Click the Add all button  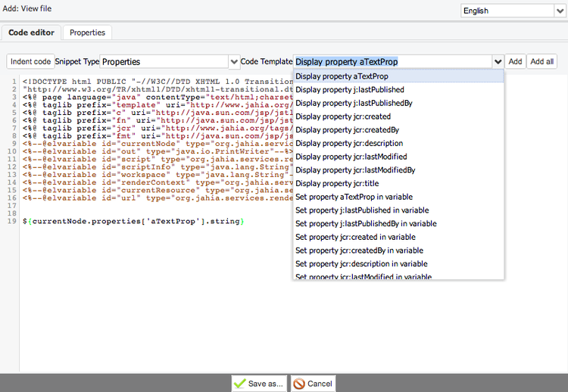coord(542,61)
